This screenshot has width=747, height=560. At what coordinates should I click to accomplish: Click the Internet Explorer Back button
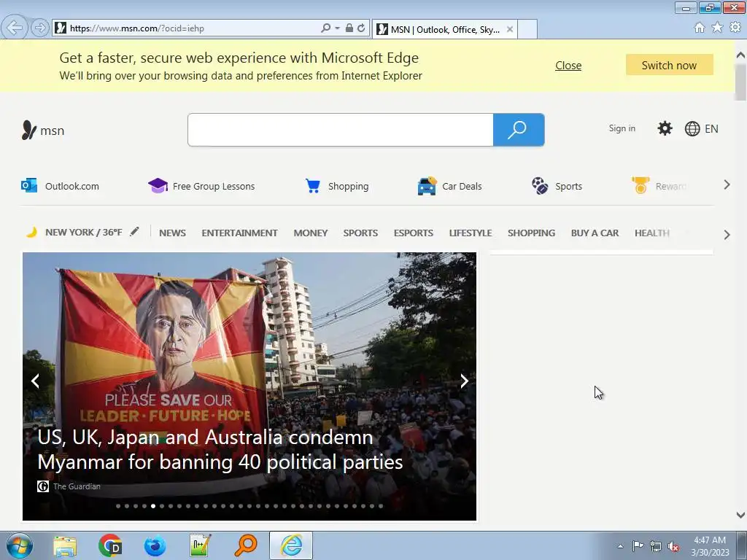coord(15,28)
